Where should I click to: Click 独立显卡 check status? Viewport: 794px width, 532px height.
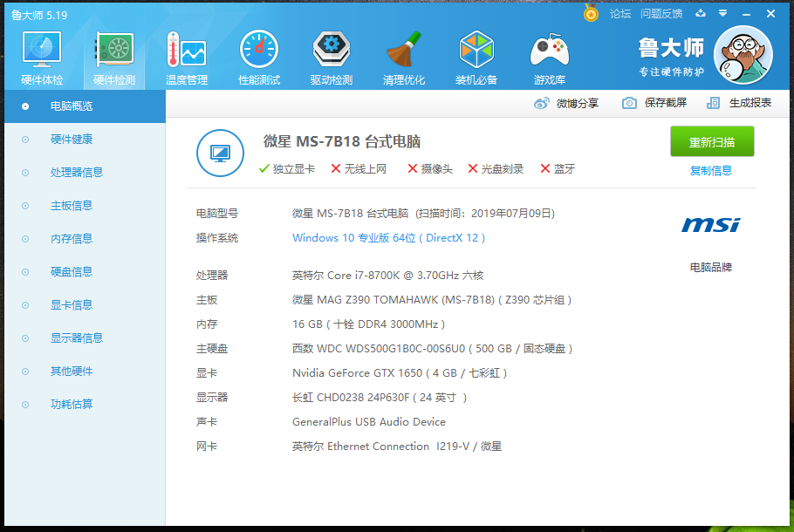click(286, 169)
